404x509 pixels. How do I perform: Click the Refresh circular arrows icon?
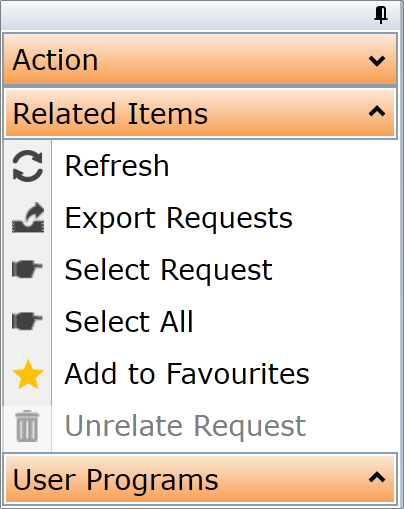pos(28,166)
